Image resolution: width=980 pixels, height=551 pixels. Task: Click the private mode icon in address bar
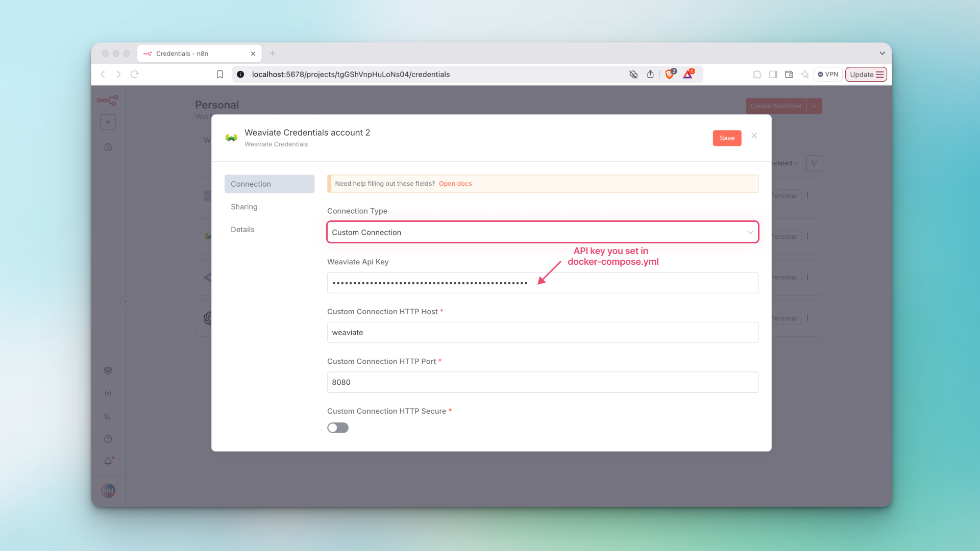633,74
